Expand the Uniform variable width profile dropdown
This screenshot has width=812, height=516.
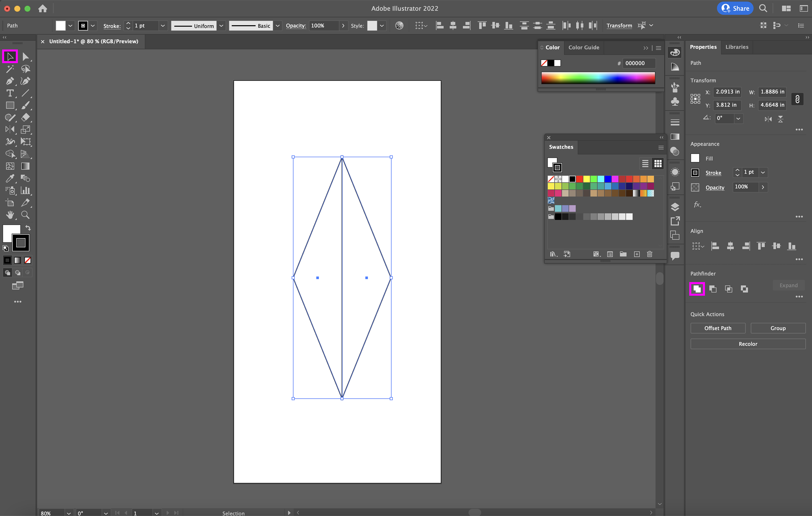click(221, 26)
